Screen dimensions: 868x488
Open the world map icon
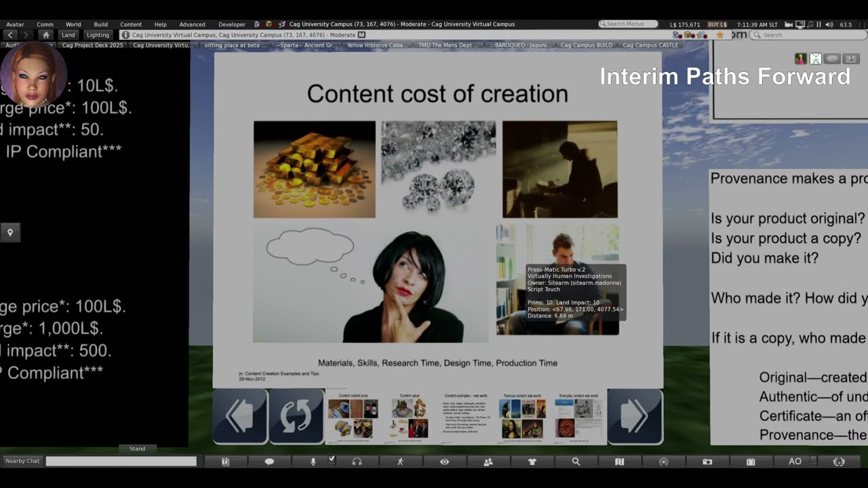tap(619, 462)
